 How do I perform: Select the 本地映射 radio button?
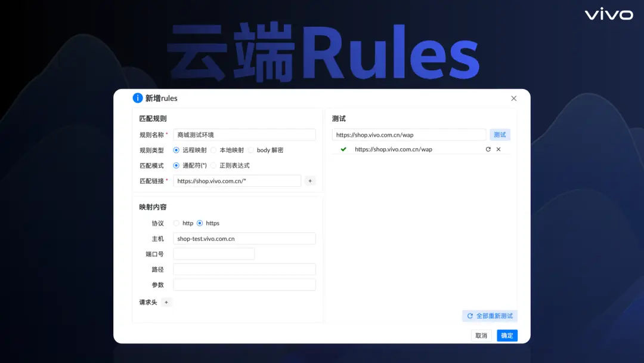(x=215, y=150)
